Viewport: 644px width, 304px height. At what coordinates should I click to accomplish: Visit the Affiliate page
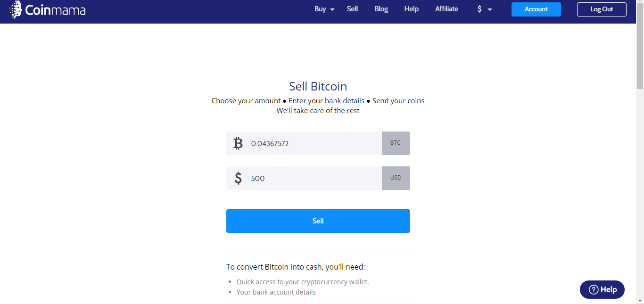446,9
